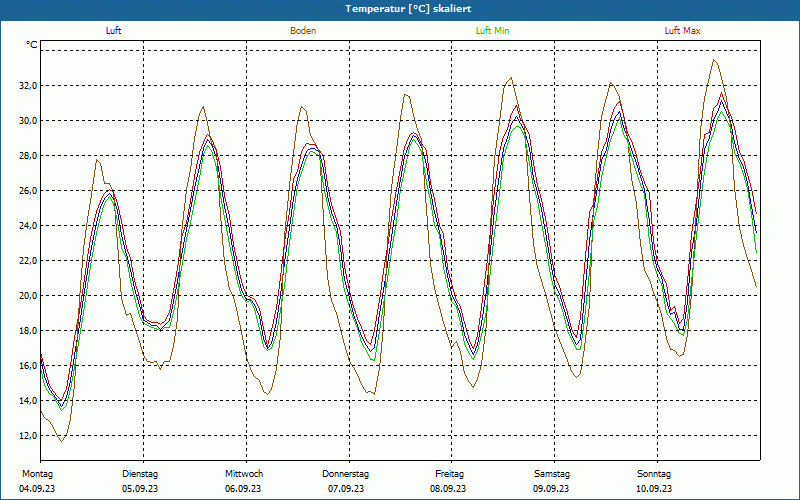Image resolution: width=800 pixels, height=500 pixels.
Task: Click the 30,0 y-axis value
Action: click(x=29, y=121)
